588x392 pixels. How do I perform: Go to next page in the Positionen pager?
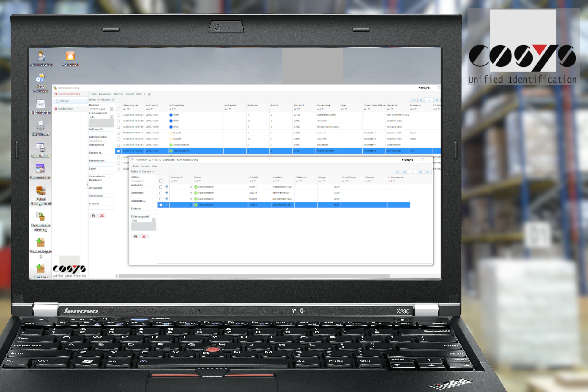click(x=421, y=172)
